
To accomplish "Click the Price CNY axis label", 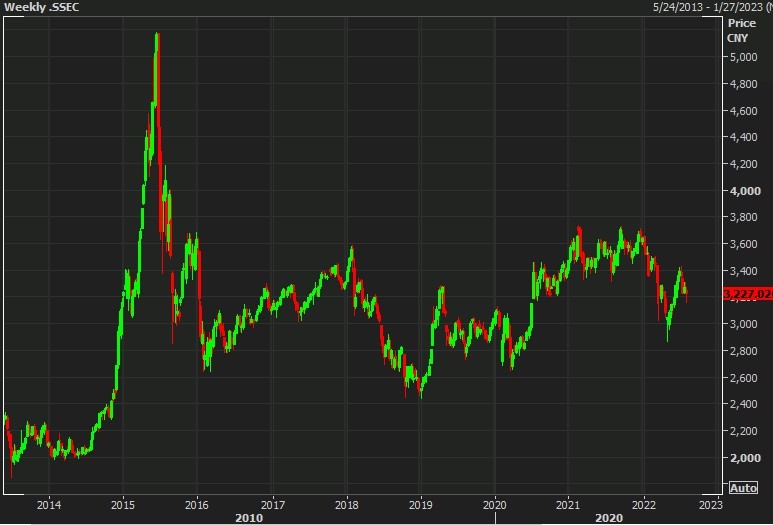I will tap(741, 31).
